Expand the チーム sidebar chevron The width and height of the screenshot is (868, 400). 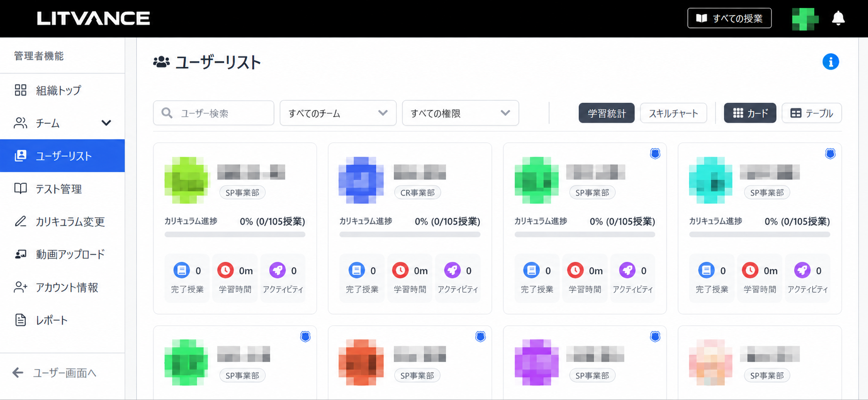[106, 123]
